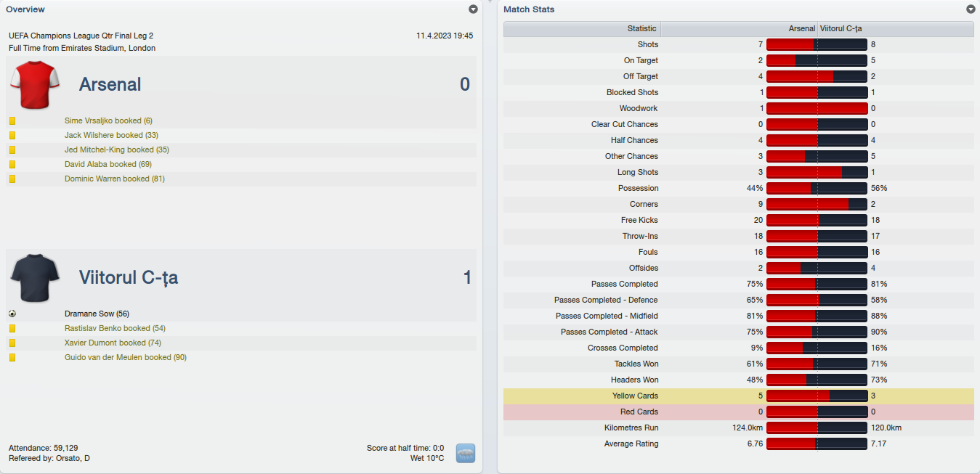Click the yellow card icon beside David Alaba
The image size is (980, 474).
click(x=12, y=164)
